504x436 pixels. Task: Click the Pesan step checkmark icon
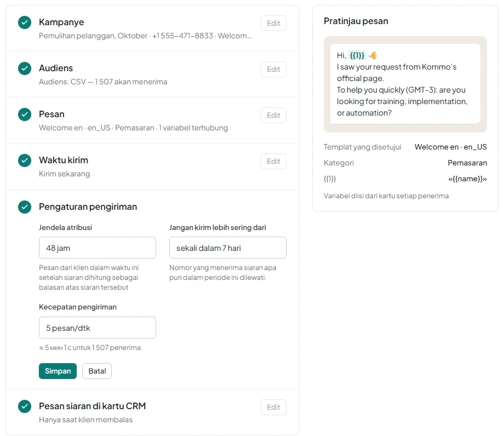[25, 114]
